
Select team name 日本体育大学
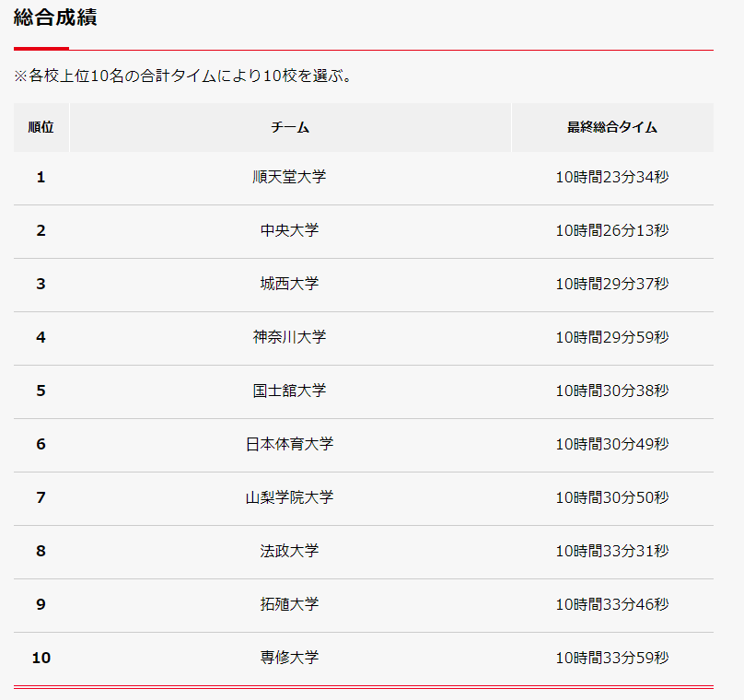289,444
